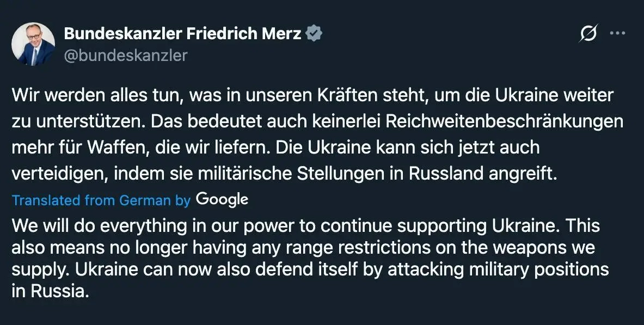Click the word 'Reichweitenbeschränkungen' in the post
Image resolution: width=644 pixels, height=325 pixels.
point(505,121)
